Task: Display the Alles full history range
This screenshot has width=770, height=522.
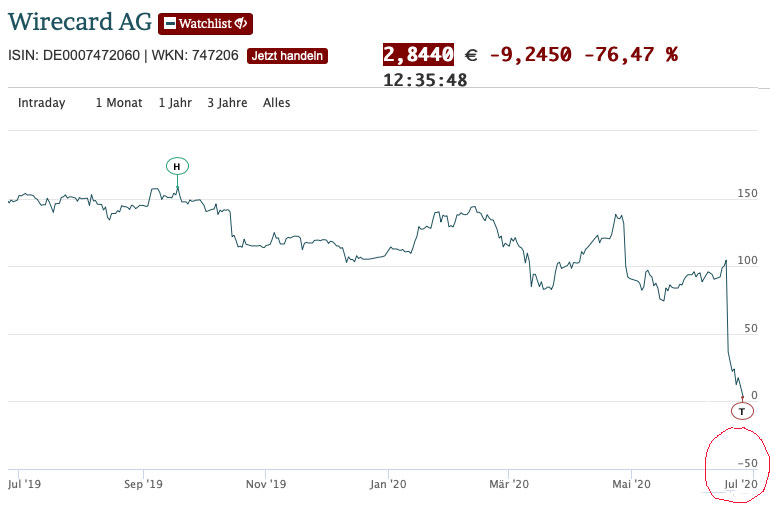Action: coord(277,103)
